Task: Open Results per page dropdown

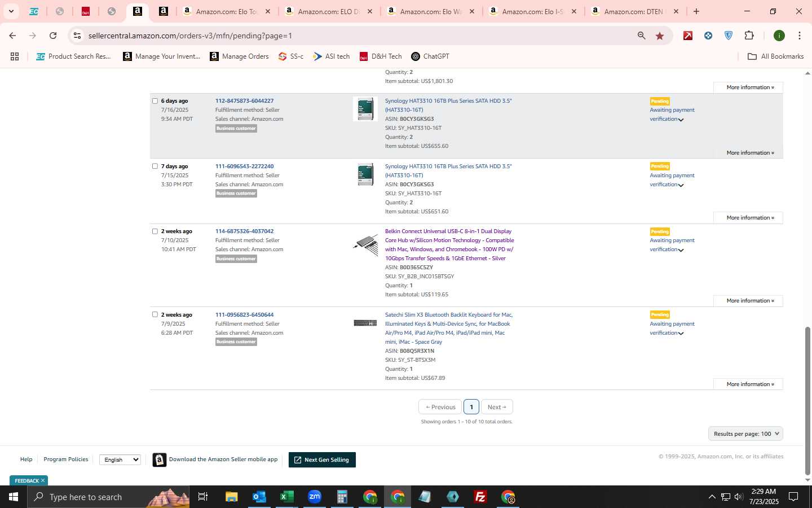Action: click(x=745, y=434)
